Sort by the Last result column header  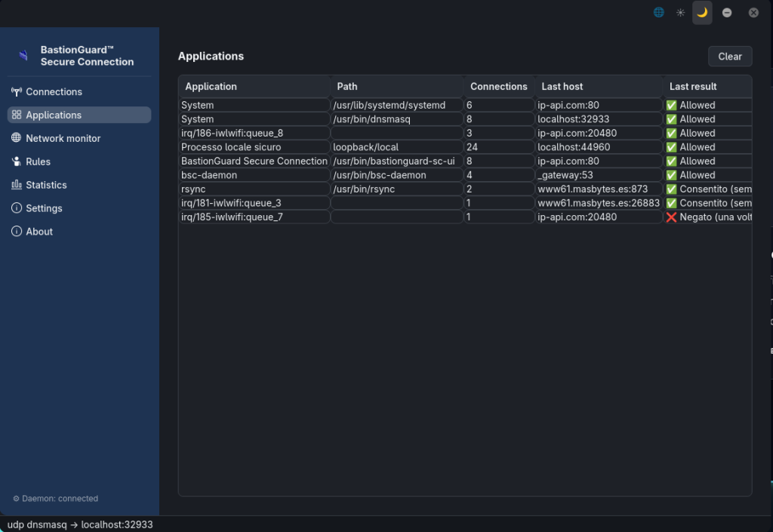click(707, 86)
